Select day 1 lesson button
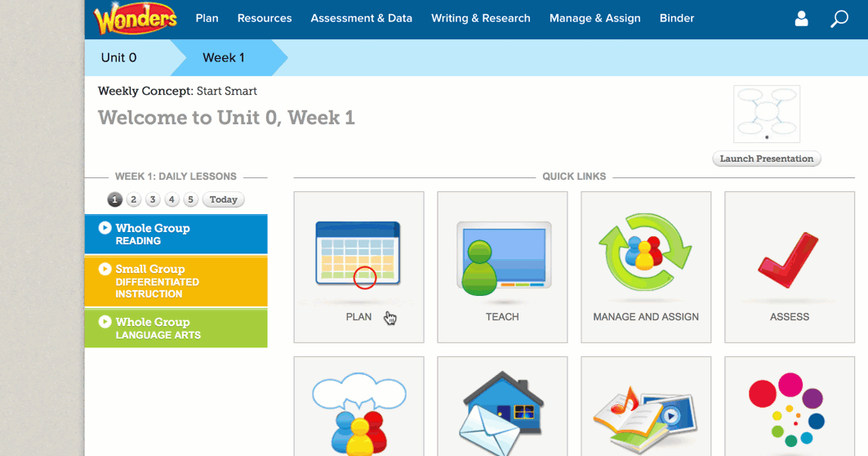The image size is (868, 456). pyautogui.click(x=114, y=199)
